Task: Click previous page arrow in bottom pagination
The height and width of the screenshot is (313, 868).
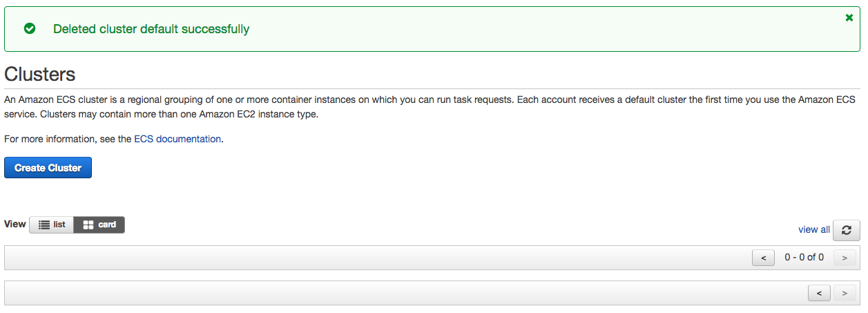Action: [x=819, y=293]
